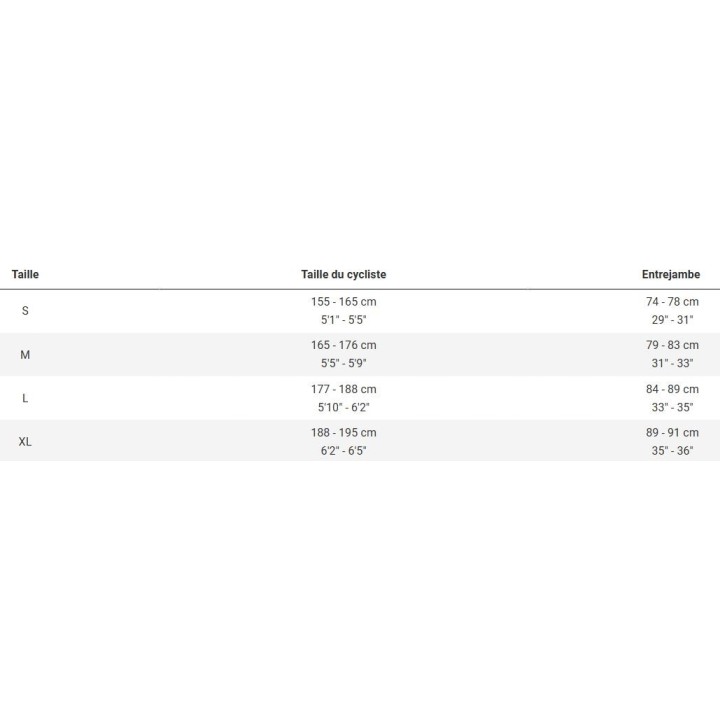This screenshot has height=720, width=720.
Task: Click the 5'10" - 6'2" height value
Action: click(343, 408)
